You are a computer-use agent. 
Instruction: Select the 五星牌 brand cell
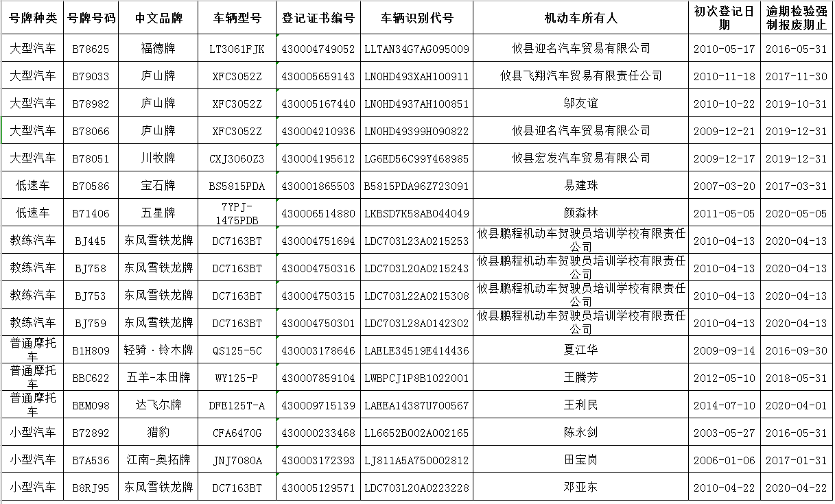coord(158,213)
